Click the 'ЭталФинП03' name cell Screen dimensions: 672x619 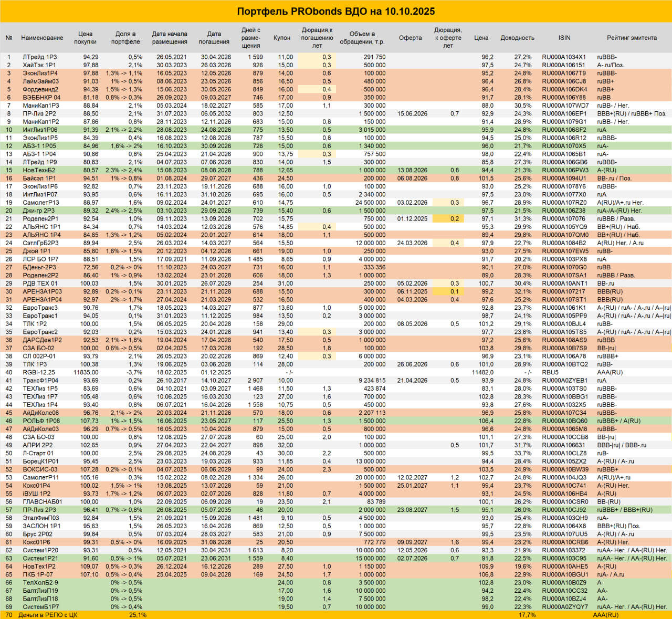[x=41, y=518]
